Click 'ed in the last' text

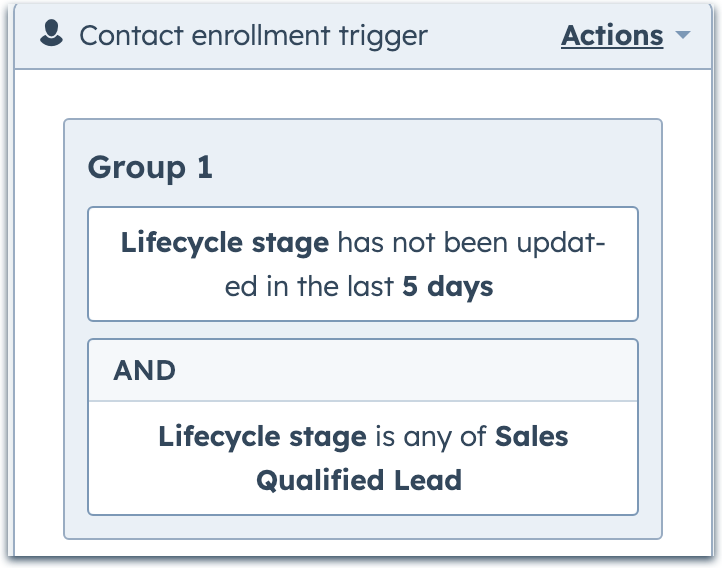click(310, 287)
